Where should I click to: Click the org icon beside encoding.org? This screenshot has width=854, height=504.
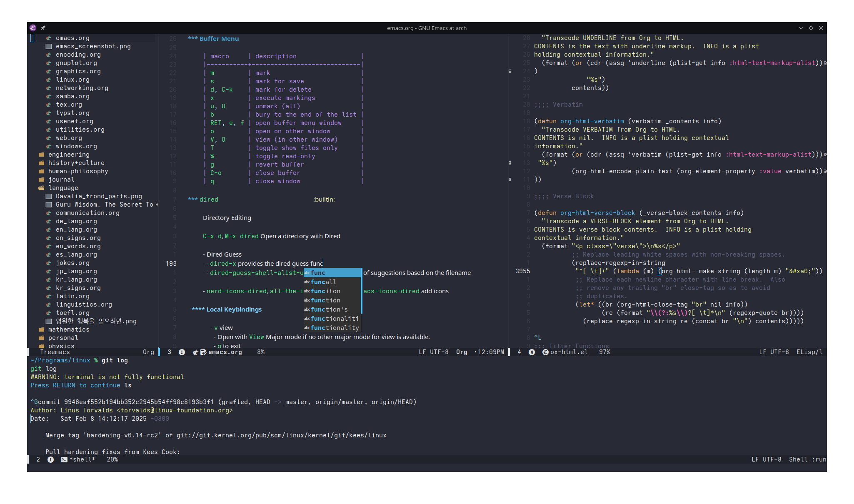[49, 55]
